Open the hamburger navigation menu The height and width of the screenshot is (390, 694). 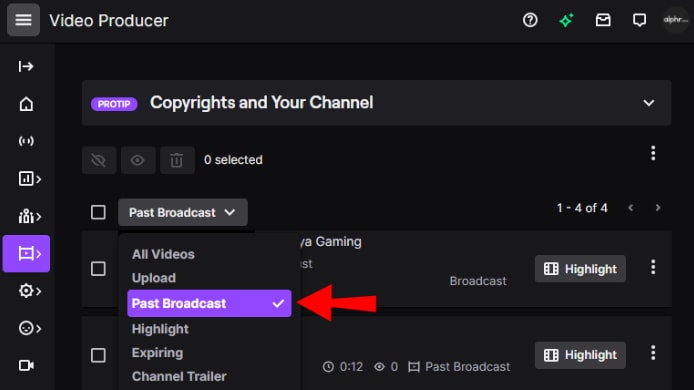click(23, 20)
